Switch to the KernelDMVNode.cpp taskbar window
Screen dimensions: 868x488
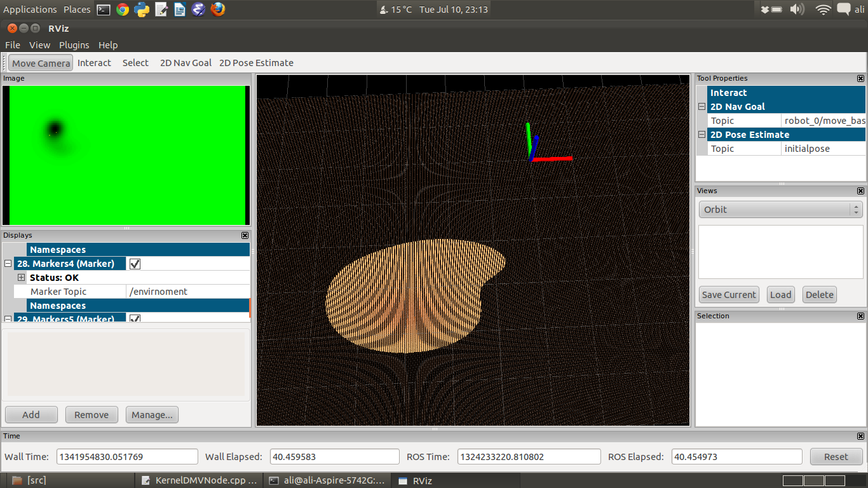[x=199, y=480]
